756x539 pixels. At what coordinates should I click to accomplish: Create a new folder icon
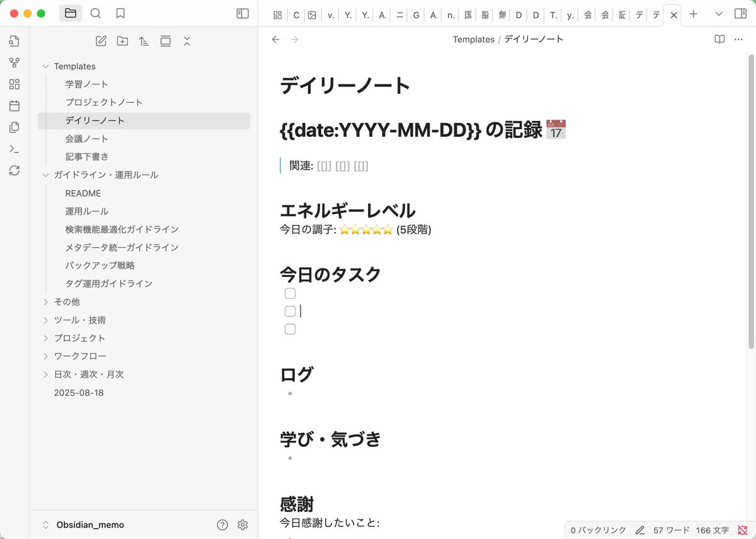tap(122, 41)
